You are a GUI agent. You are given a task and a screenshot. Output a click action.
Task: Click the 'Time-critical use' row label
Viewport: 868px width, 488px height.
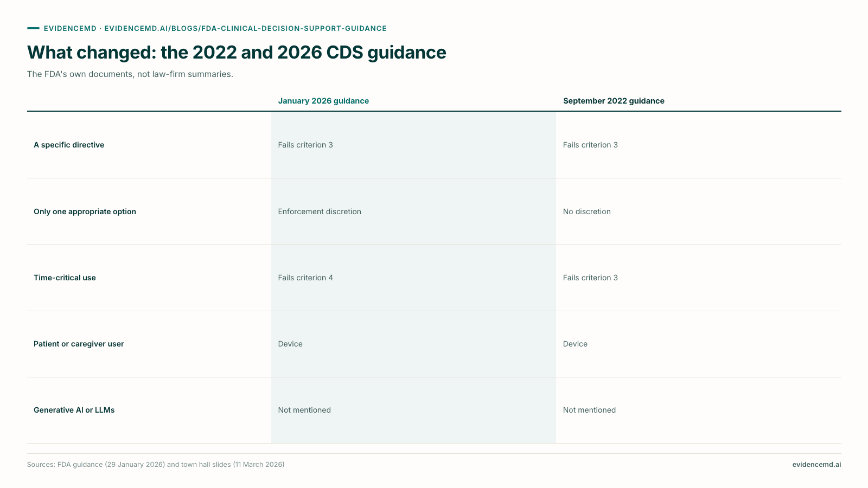tap(65, 278)
